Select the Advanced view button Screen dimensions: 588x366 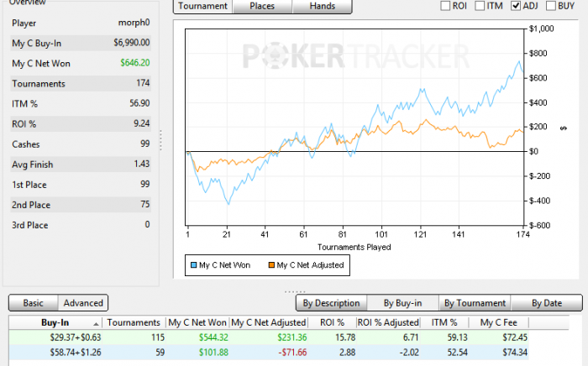[83, 303]
